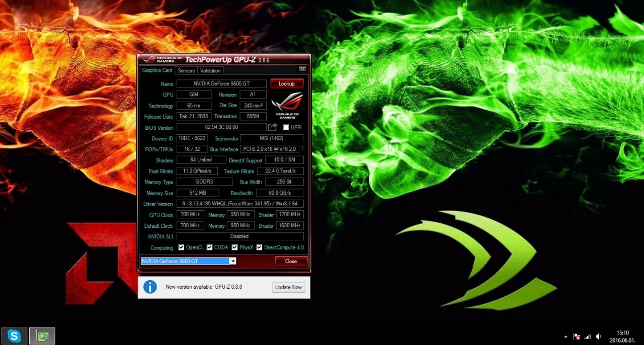
Task: Click the 'New version available: GPU-Z 0.8.8' text
Action: point(204,287)
